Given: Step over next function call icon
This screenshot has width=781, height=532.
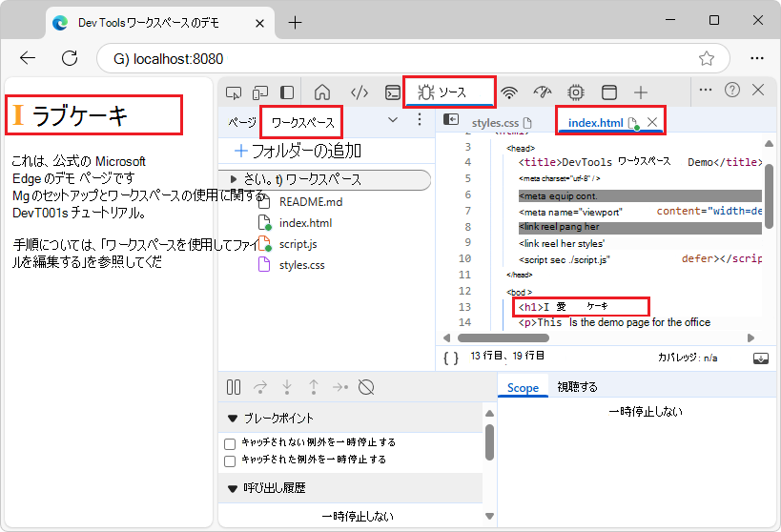Looking at the screenshot, I should 260,387.
